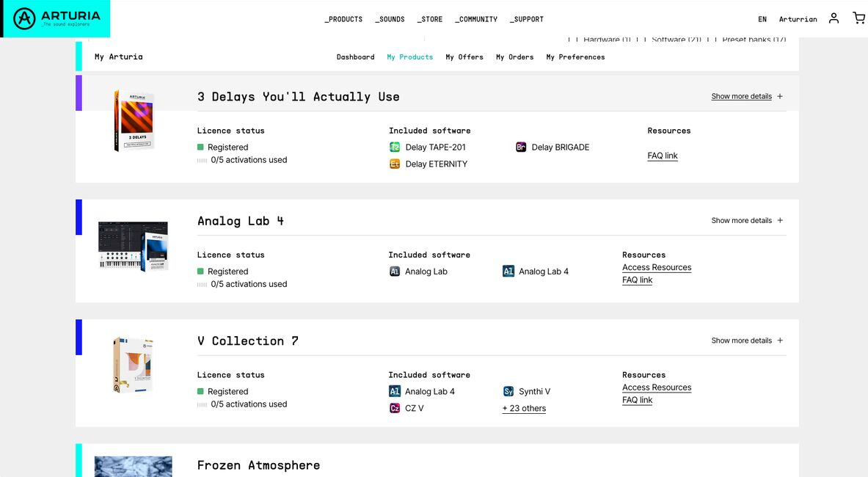Expand V Collection 7 details
The image size is (868, 477).
point(746,341)
